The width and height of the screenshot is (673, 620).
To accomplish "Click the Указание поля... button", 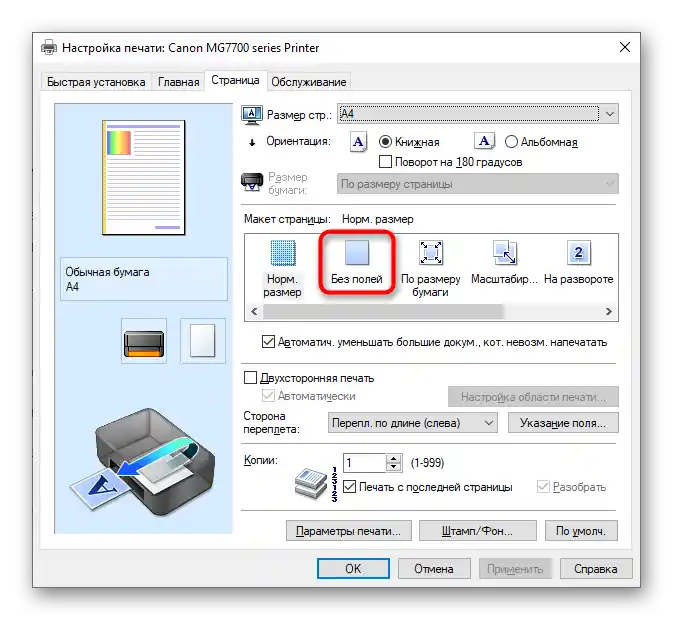I will pos(563,423).
